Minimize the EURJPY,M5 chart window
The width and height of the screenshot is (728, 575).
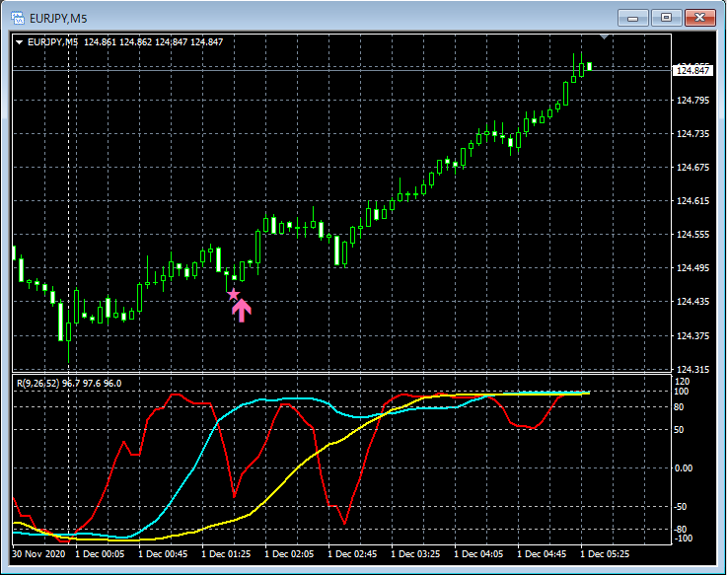pyautogui.click(x=634, y=18)
